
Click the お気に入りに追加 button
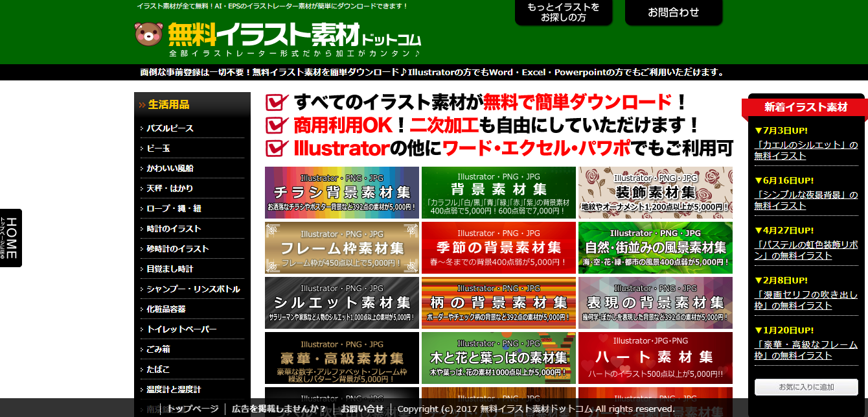(x=805, y=387)
